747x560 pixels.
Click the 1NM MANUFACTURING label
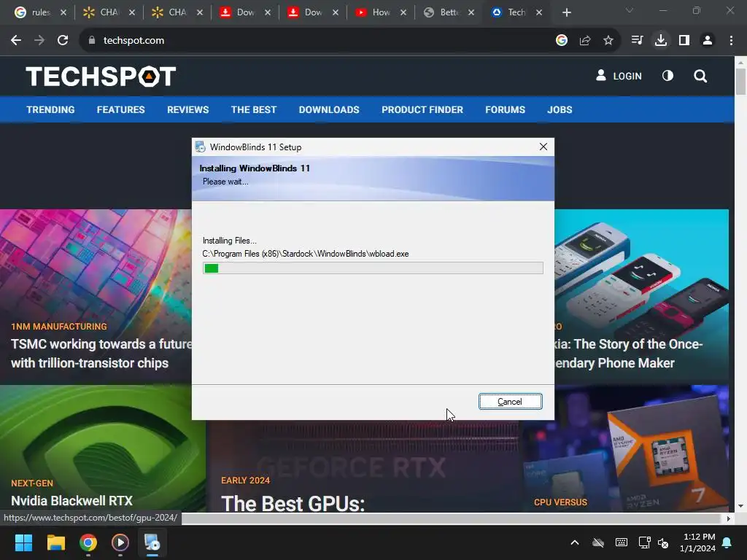pos(59,326)
